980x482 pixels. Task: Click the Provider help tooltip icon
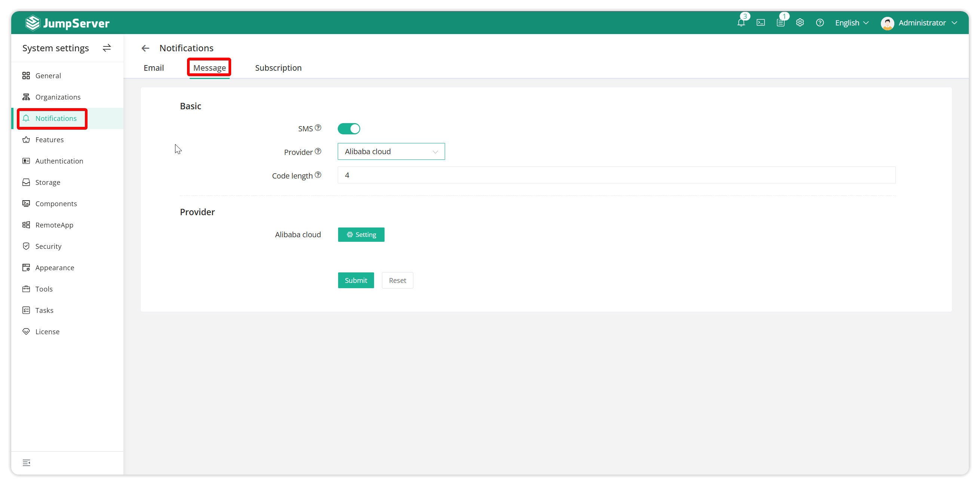pyautogui.click(x=318, y=151)
